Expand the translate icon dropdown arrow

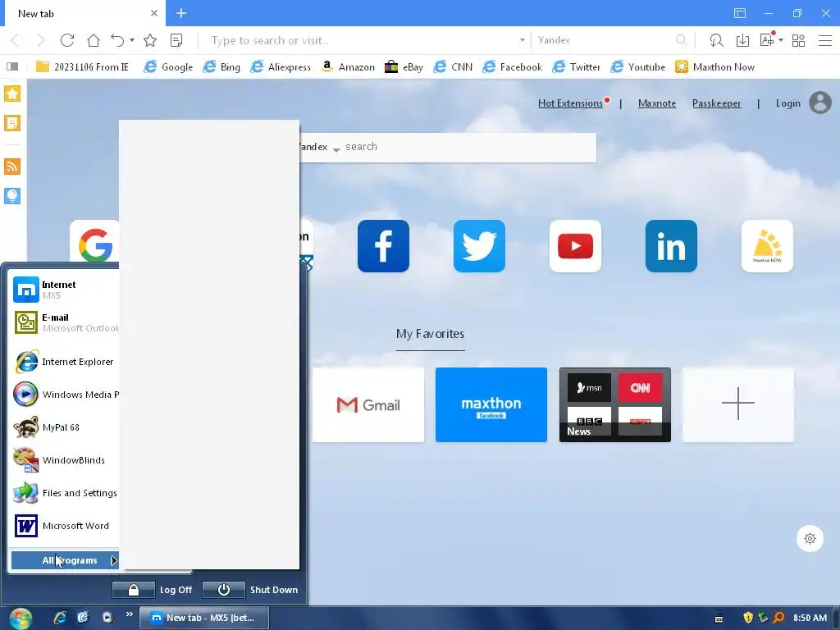pyautogui.click(x=781, y=40)
